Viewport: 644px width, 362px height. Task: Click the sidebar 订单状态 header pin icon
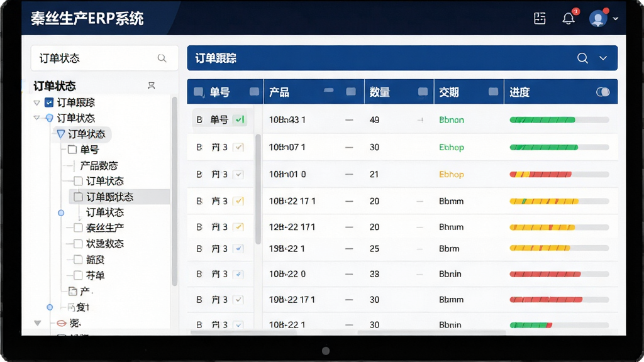(x=151, y=85)
